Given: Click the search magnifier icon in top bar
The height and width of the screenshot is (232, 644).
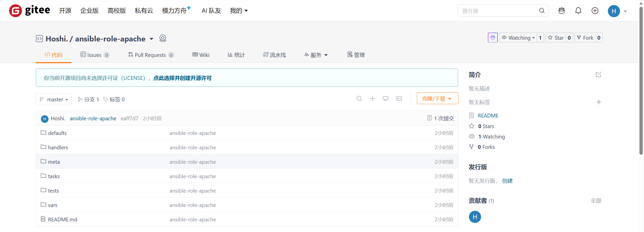Looking at the screenshot, I should pos(542,11).
